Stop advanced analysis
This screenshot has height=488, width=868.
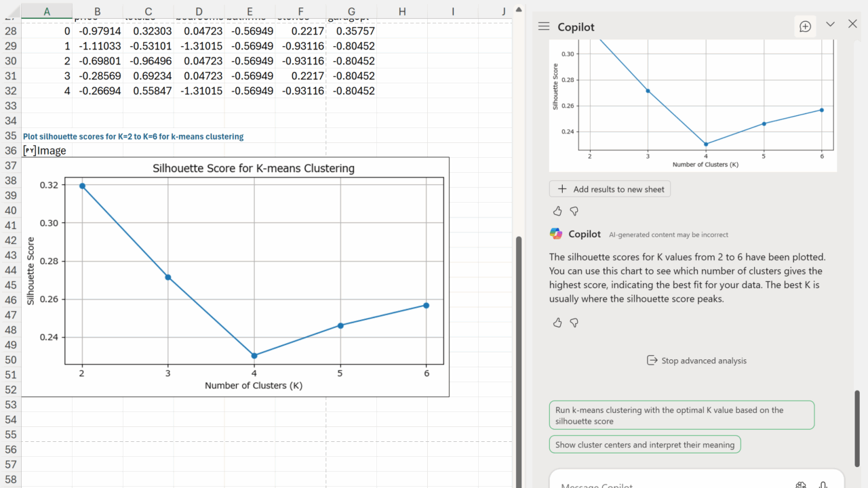pyautogui.click(x=696, y=361)
